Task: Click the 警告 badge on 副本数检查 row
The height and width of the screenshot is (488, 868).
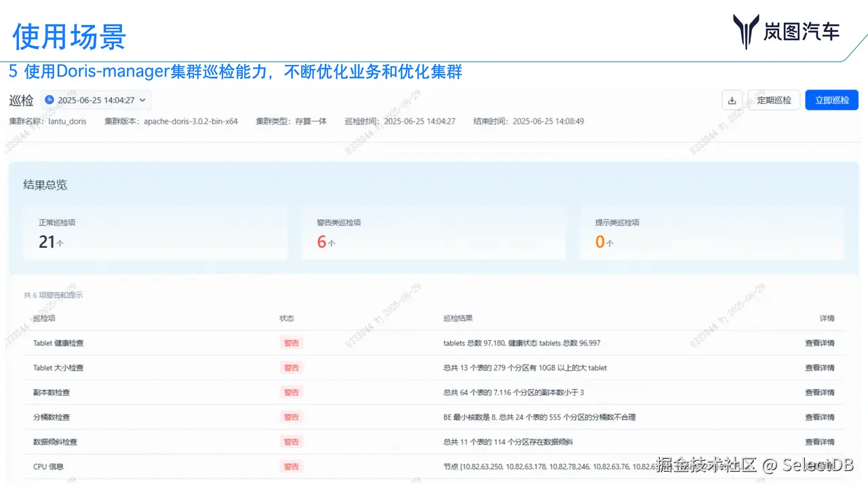Action: (x=292, y=392)
